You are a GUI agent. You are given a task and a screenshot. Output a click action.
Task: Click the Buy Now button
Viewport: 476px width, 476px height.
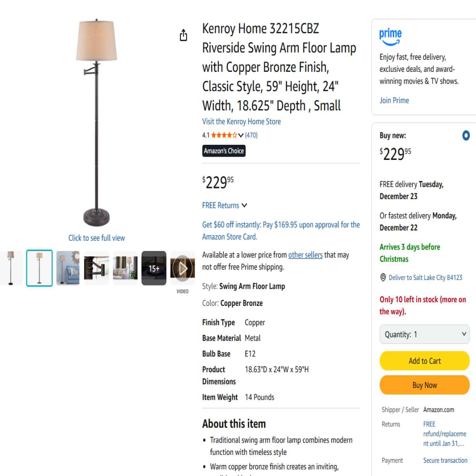[x=425, y=385]
